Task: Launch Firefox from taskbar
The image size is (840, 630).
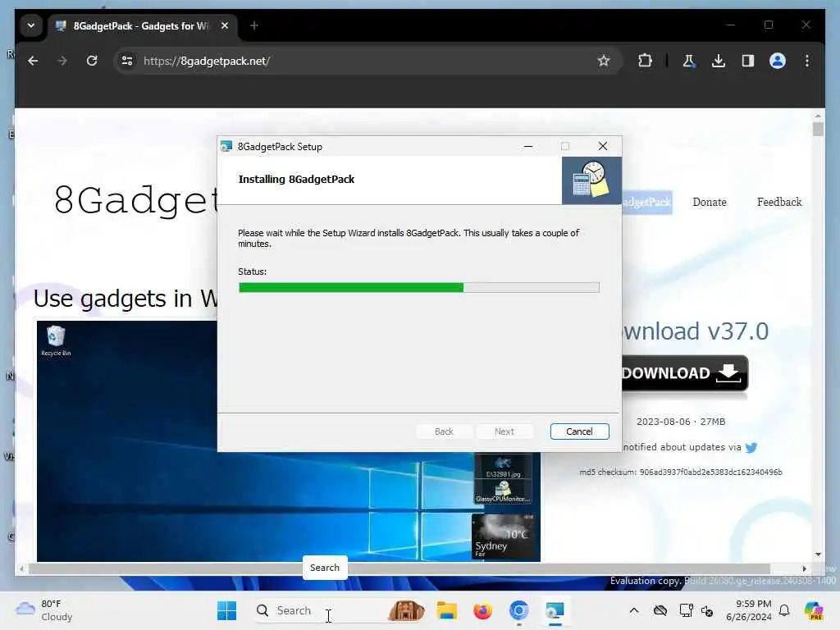Action: (x=482, y=610)
